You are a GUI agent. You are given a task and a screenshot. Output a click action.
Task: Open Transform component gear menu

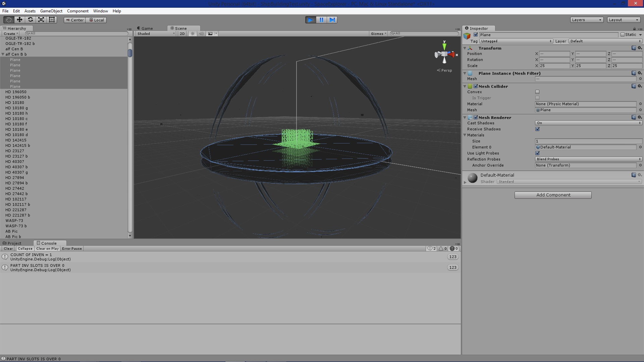tap(640, 48)
